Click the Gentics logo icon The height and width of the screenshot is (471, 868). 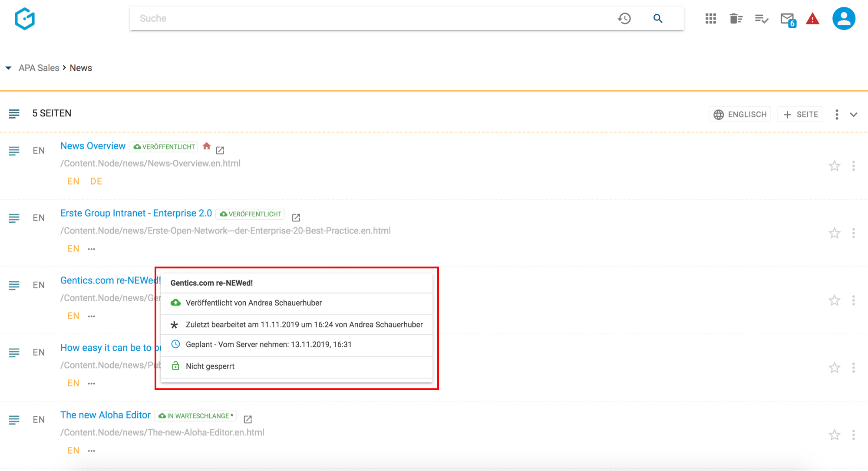pos(25,19)
